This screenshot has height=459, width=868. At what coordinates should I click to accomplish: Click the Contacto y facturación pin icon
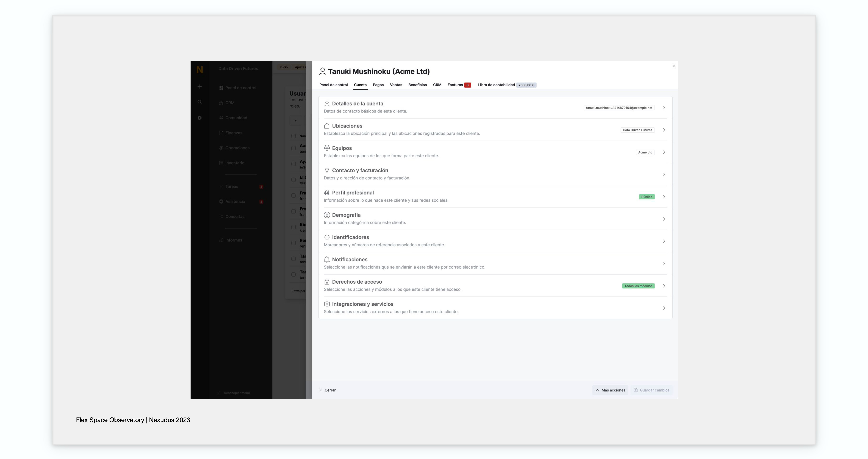point(326,170)
